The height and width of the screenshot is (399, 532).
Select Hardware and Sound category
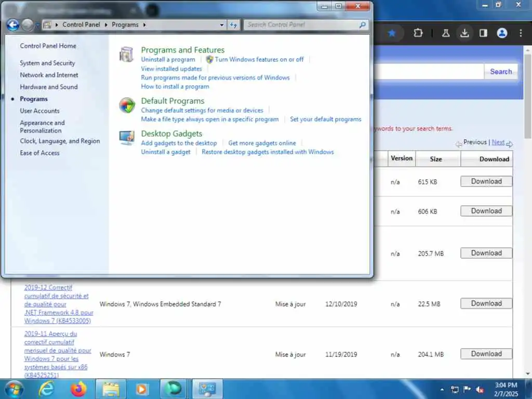pyautogui.click(x=49, y=87)
